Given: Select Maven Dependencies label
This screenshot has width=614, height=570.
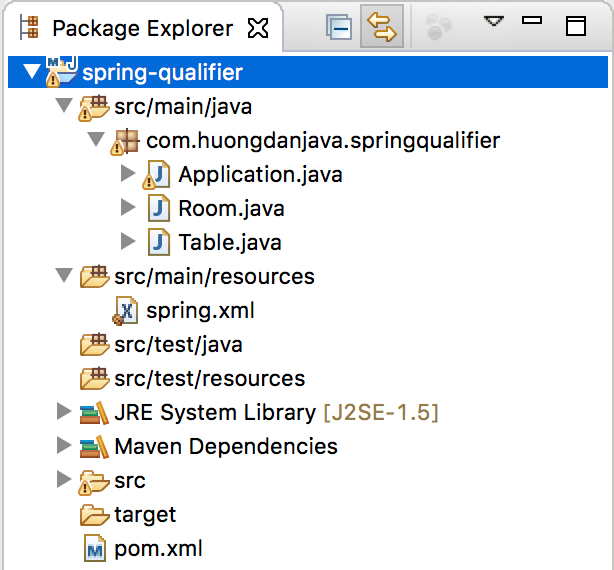Looking at the screenshot, I should [226, 447].
